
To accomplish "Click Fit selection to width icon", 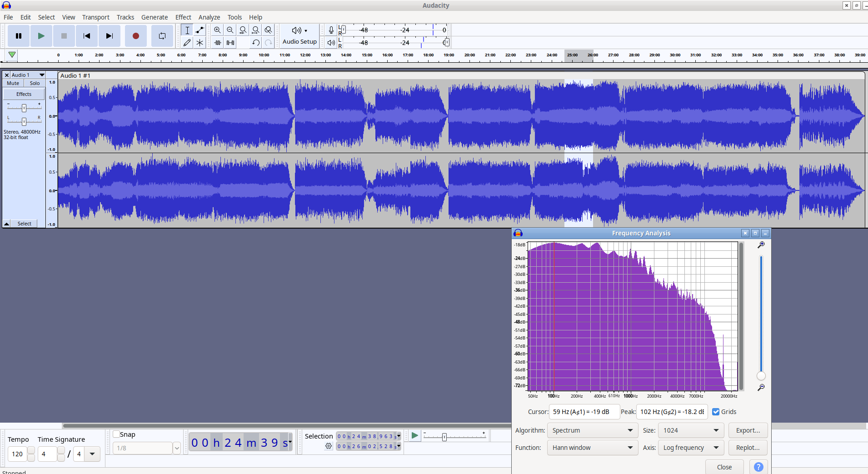I will pos(243,30).
